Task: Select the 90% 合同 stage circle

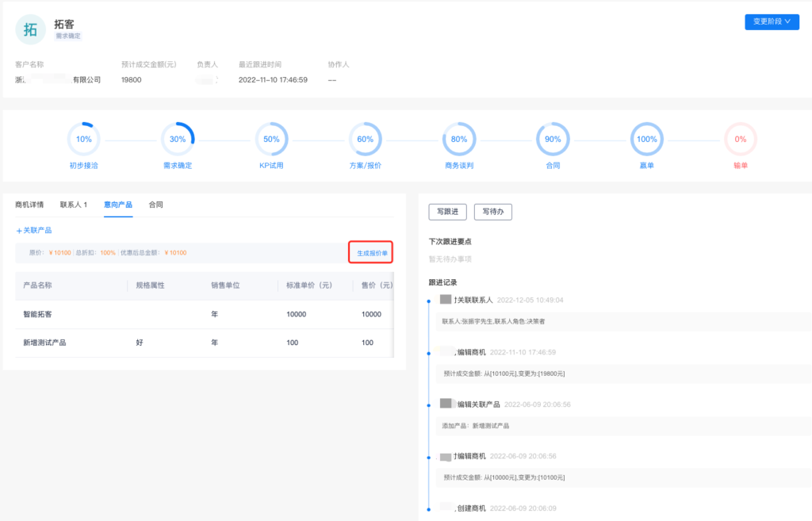Action: coord(553,139)
